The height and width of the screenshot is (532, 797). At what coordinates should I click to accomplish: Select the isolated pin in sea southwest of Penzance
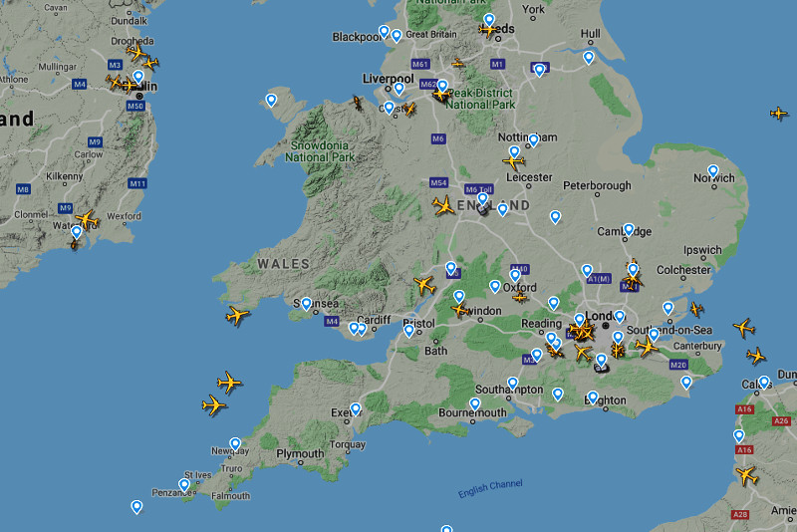[136, 506]
